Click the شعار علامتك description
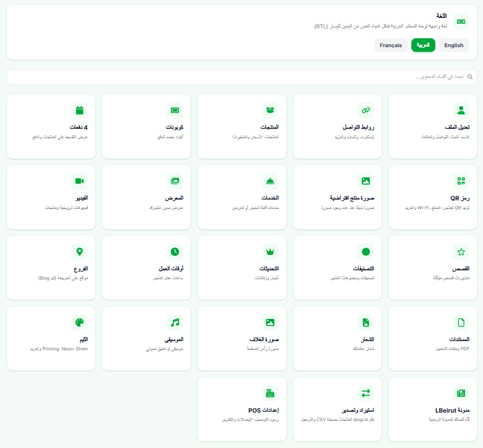The height and width of the screenshot is (448, 483). point(364,349)
